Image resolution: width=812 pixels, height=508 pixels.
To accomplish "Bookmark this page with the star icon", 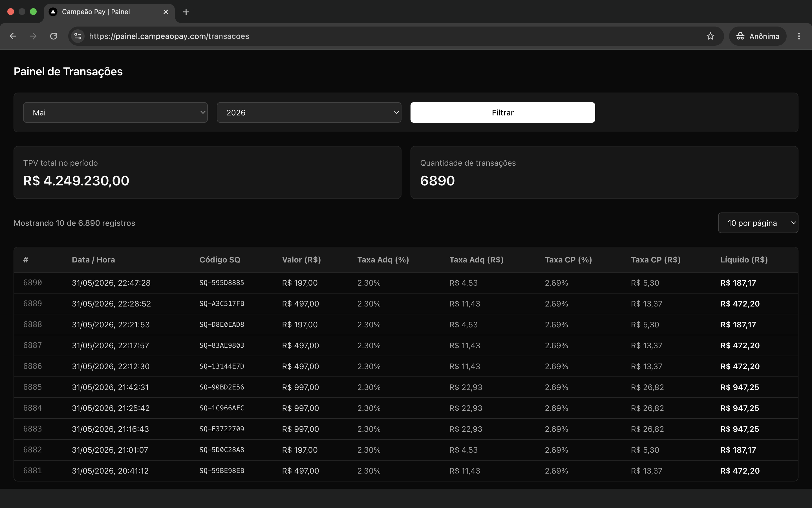I will pyautogui.click(x=710, y=36).
